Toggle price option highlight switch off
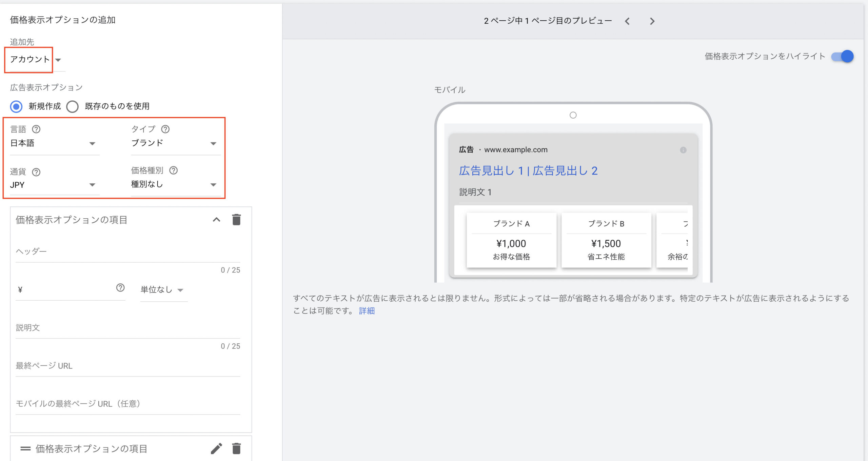Image resolution: width=868 pixels, height=461 pixels. [x=843, y=56]
